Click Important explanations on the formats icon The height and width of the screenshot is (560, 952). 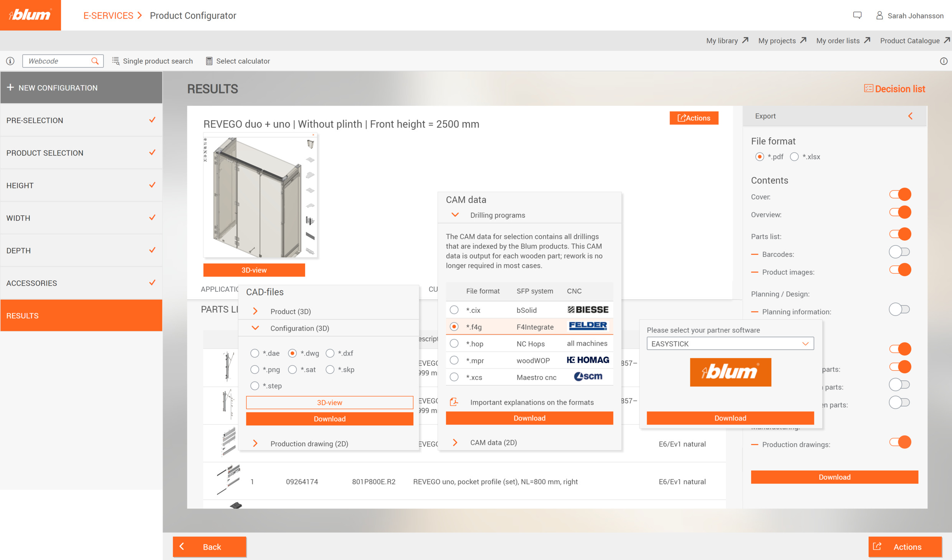[x=454, y=401]
